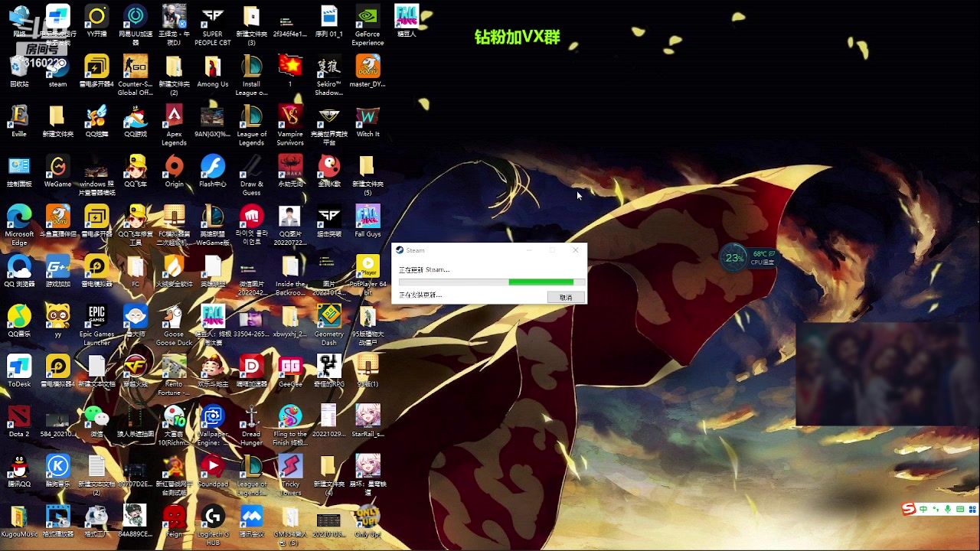Select the Rento Fortune icon

tap(174, 375)
